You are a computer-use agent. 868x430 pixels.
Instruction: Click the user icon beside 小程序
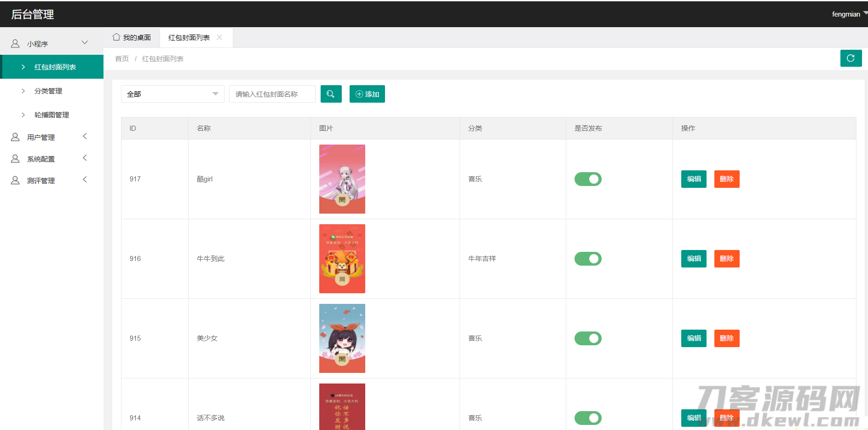pyautogui.click(x=15, y=44)
